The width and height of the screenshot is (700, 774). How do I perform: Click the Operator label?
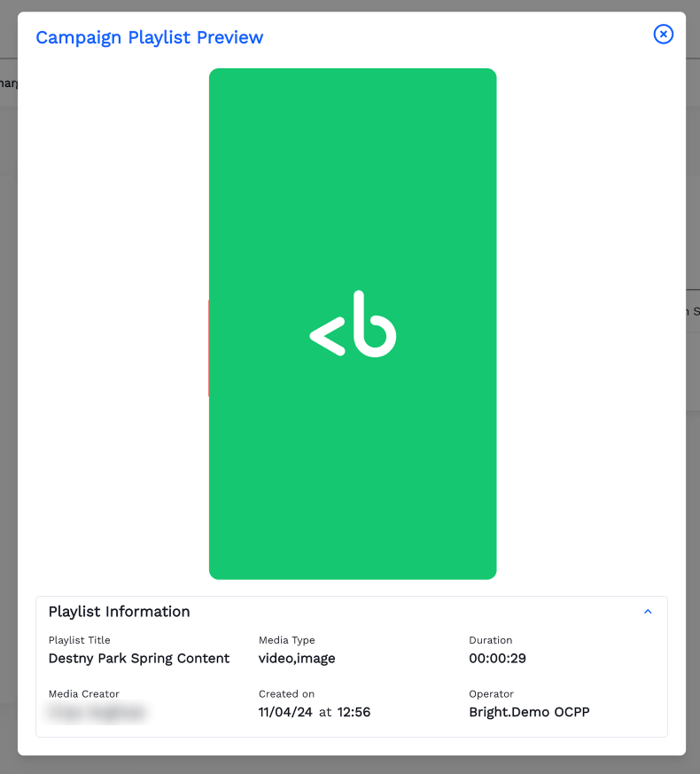pyautogui.click(x=492, y=694)
